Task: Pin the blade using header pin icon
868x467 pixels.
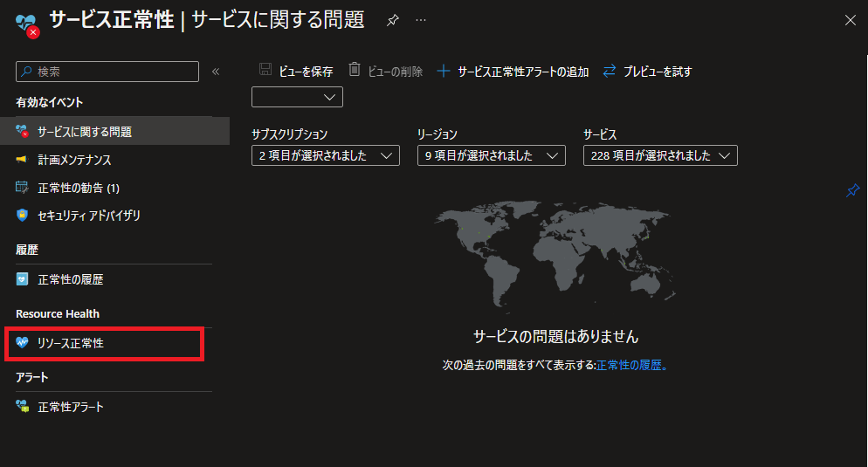Action: pos(392,21)
